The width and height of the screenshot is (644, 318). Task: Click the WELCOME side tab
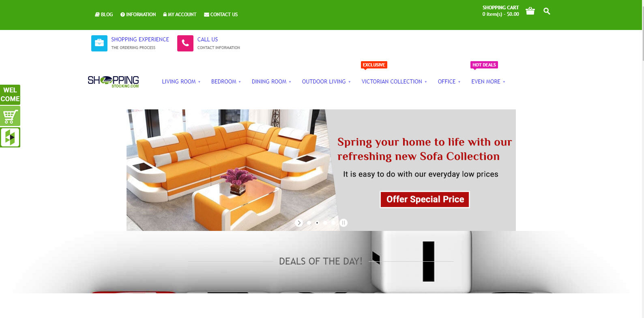[x=10, y=95]
